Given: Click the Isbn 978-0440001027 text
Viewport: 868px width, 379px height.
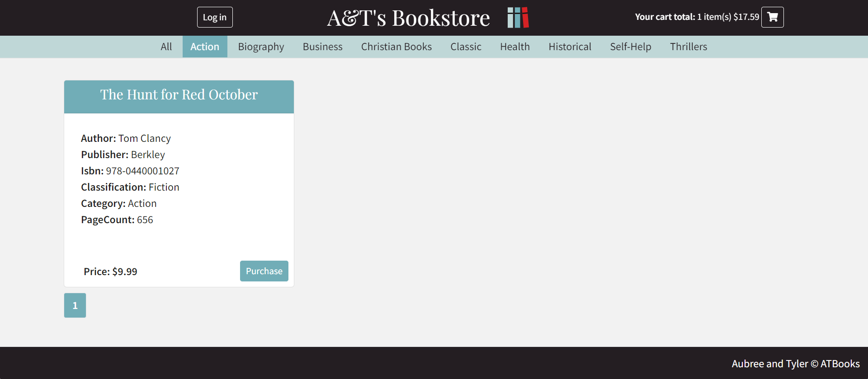Looking at the screenshot, I should [130, 171].
